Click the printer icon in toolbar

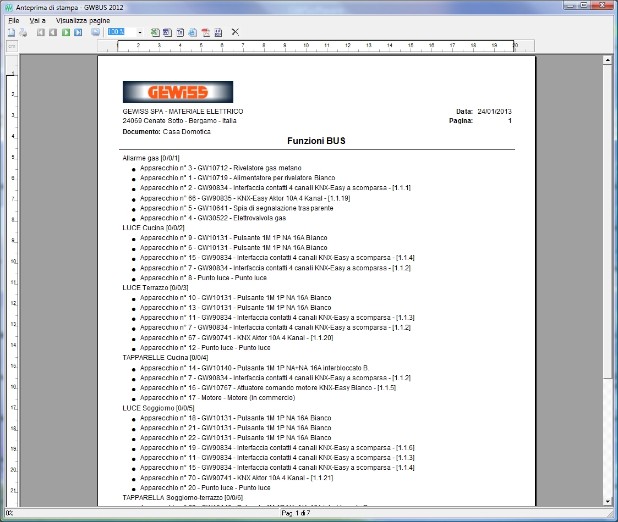[23, 32]
